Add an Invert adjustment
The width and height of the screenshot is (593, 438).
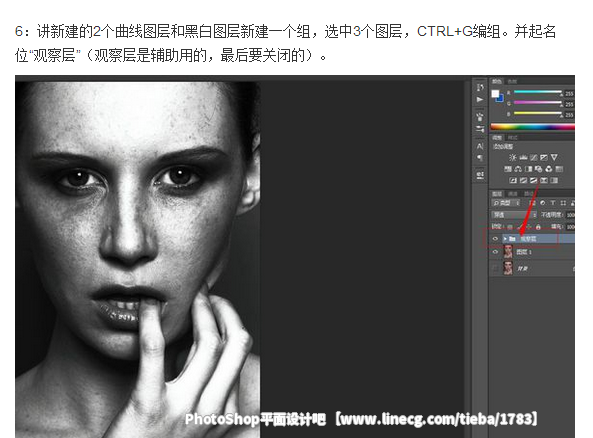513,180
